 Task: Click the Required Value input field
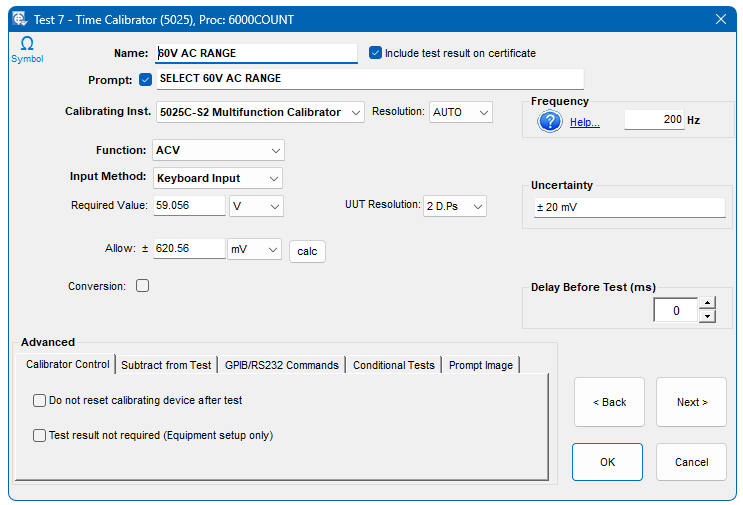click(x=189, y=206)
